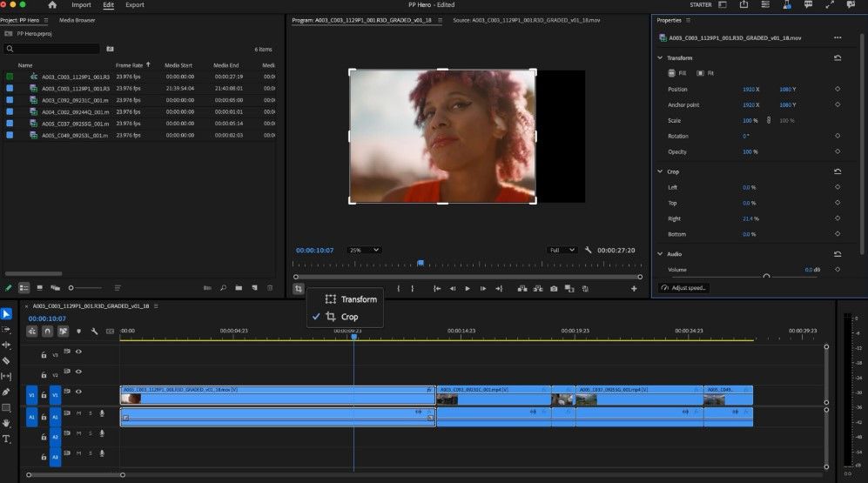Image resolution: width=868 pixels, height=483 pixels.
Task: Click Add Marker icon in timeline
Action: point(78,331)
